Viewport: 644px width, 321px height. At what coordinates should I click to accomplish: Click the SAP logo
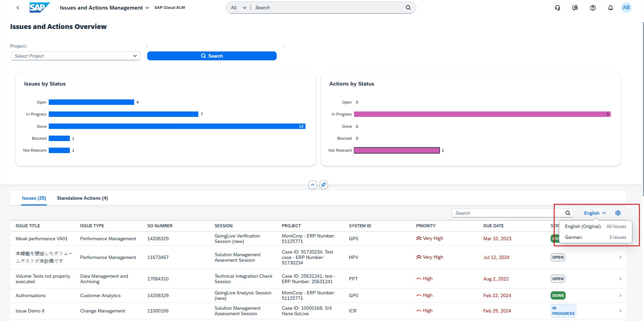pos(40,7)
